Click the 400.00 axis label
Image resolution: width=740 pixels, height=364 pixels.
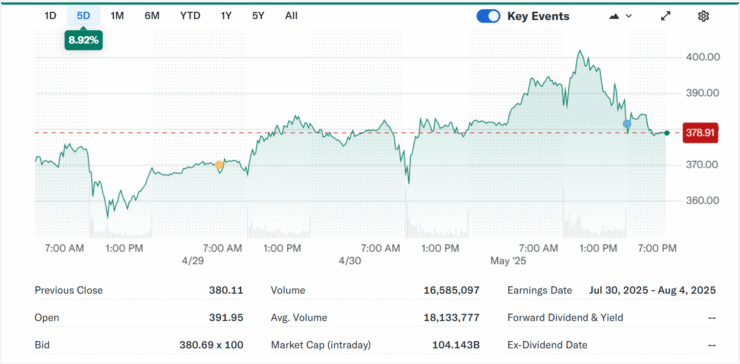[703, 57]
